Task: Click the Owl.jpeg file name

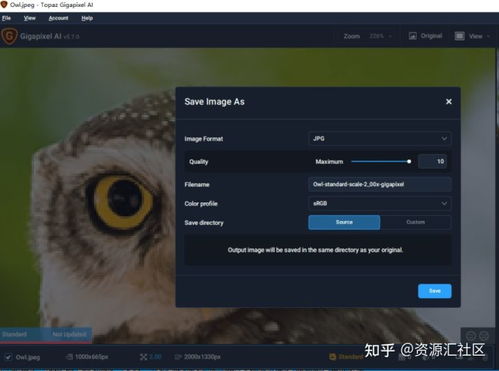Action: (x=28, y=357)
